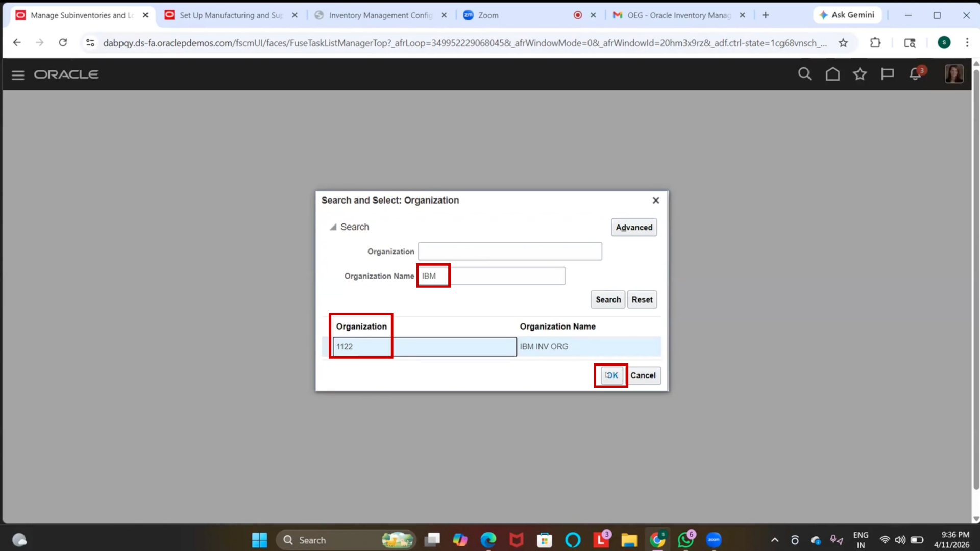Open clock and date 9:36 PM
980x551 pixels.
pos(952,540)
